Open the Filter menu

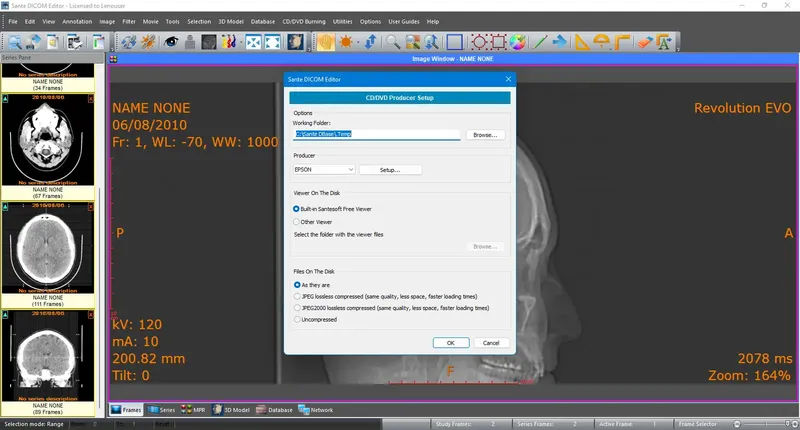tap(129, 21)
